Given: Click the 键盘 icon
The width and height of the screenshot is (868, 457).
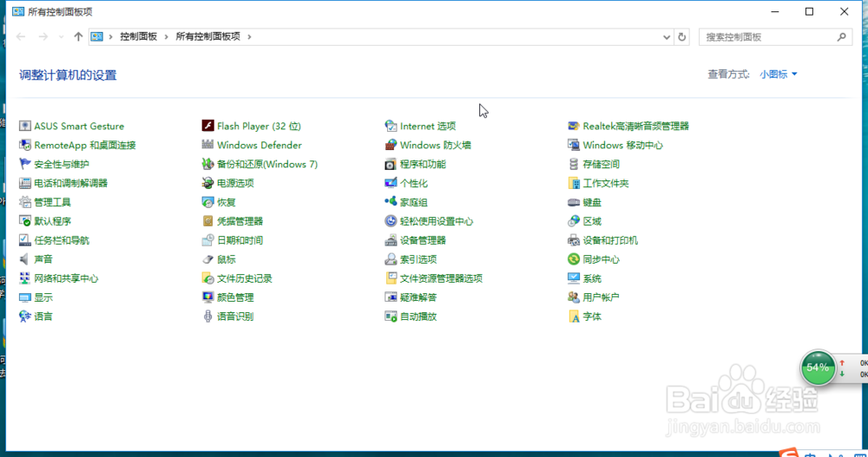Looking at the screenshot, I should (574, 203).
